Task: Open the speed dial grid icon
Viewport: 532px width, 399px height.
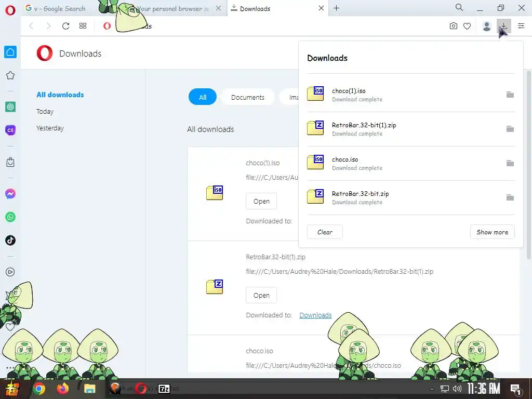Action: click(x=83, y=26)
